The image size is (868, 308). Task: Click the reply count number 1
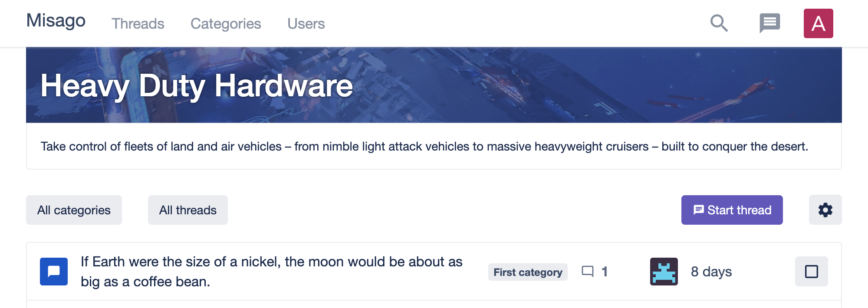pos(605,272)
